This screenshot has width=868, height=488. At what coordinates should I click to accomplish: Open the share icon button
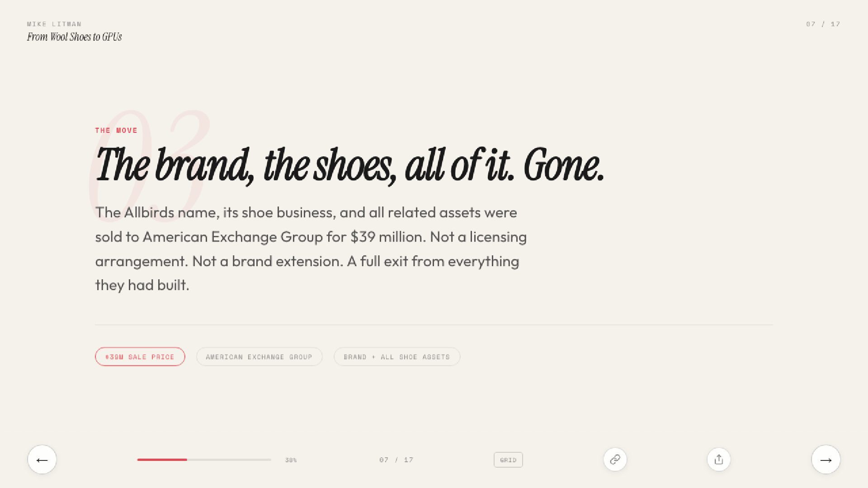tap(718, 460)
